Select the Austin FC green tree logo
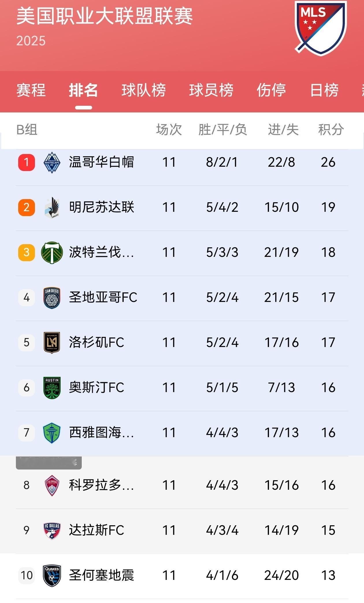 [52, 388]
